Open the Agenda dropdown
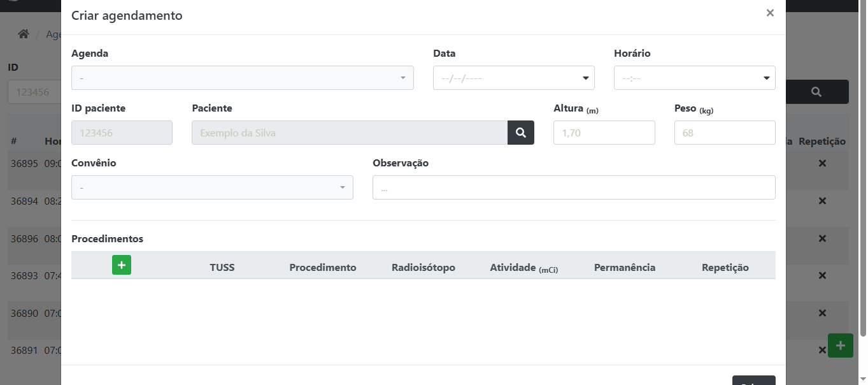 tap(242, 78)
